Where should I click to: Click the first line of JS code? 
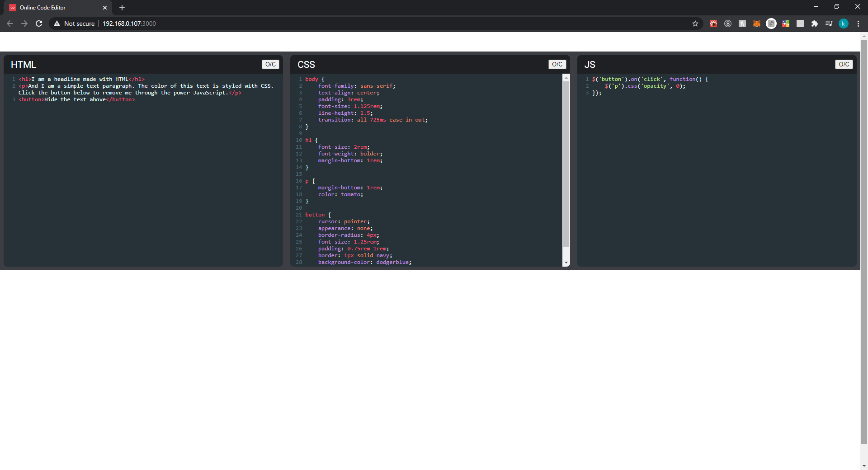tap(650, 79)
